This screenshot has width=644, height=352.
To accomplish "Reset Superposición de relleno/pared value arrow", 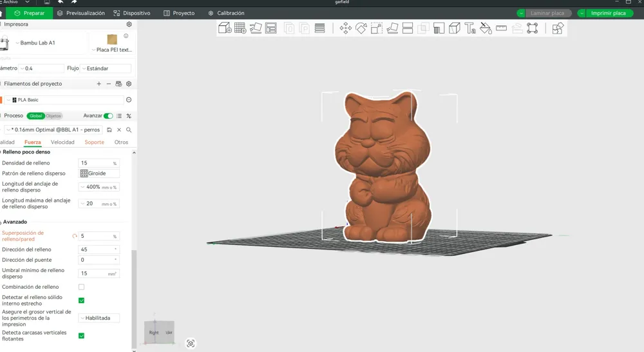I will click(74, 237).
